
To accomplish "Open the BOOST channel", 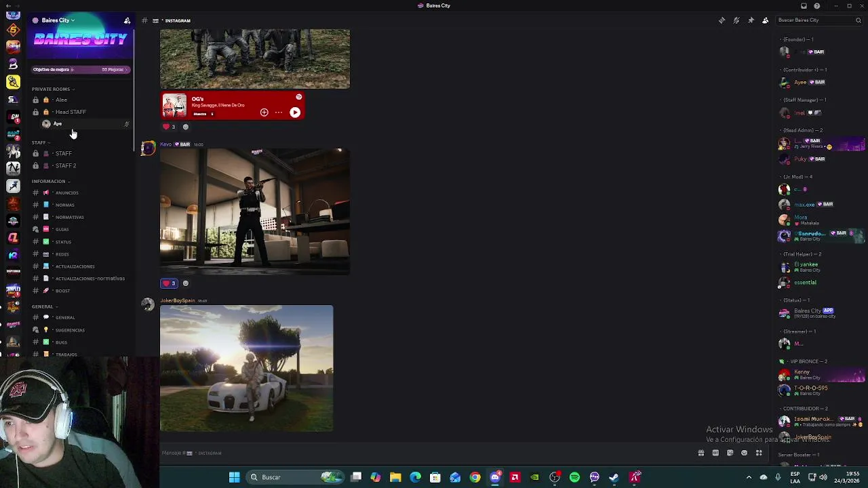I will pyautogui.click(x=80, y=291).
